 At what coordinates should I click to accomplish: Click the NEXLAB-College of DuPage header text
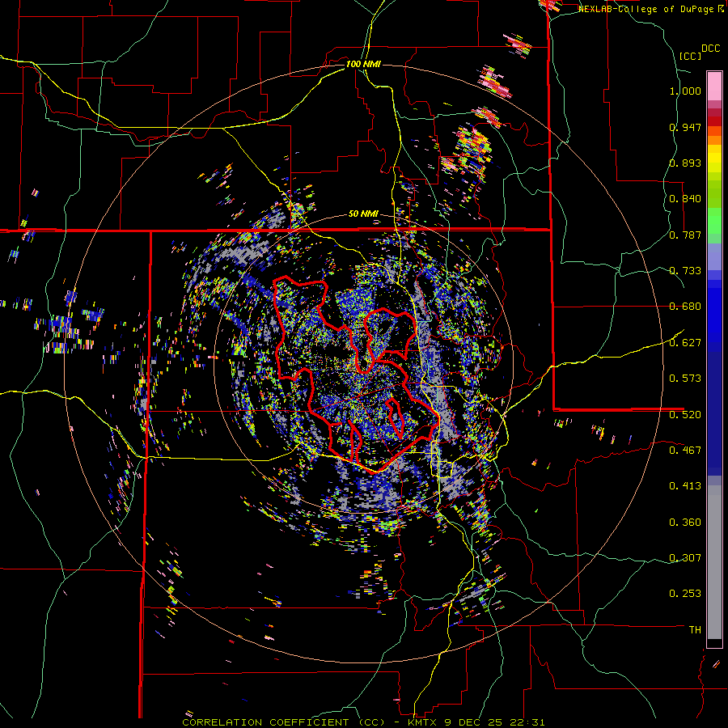[650, 9]
